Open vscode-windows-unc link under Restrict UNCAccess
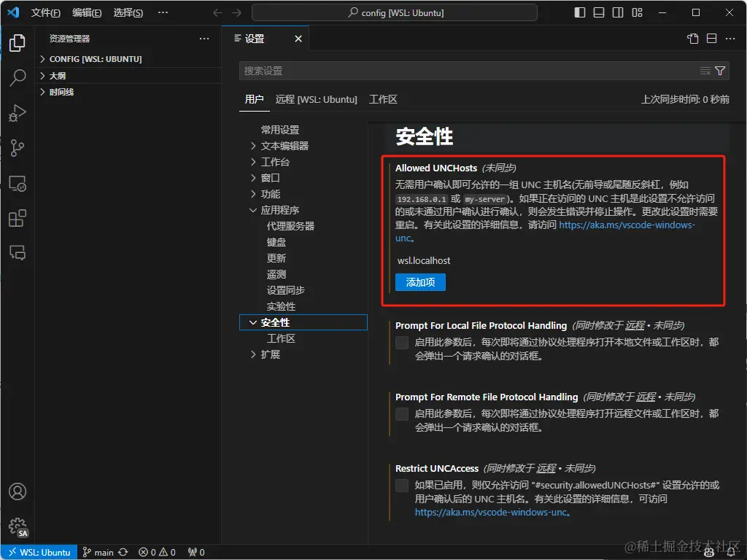This screenshot has height=560, width=747. [x=491, y=513]
